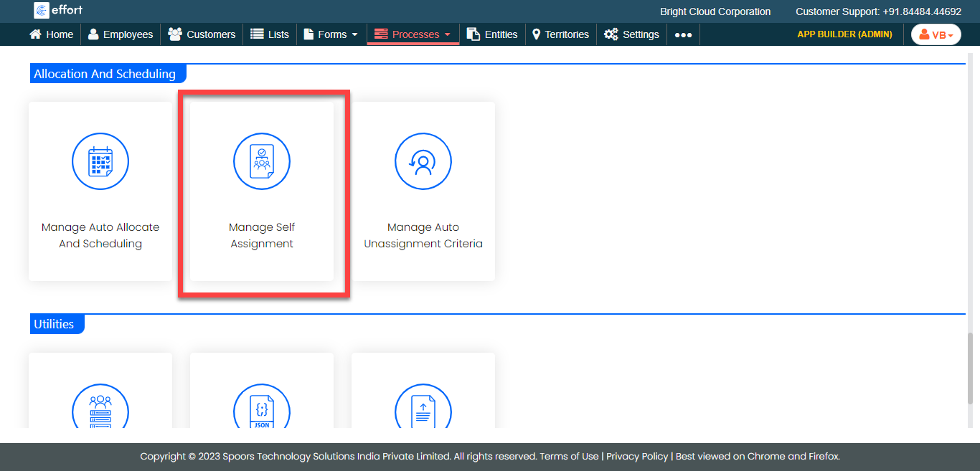Open Settings from the navigation bar

(631, 34)
